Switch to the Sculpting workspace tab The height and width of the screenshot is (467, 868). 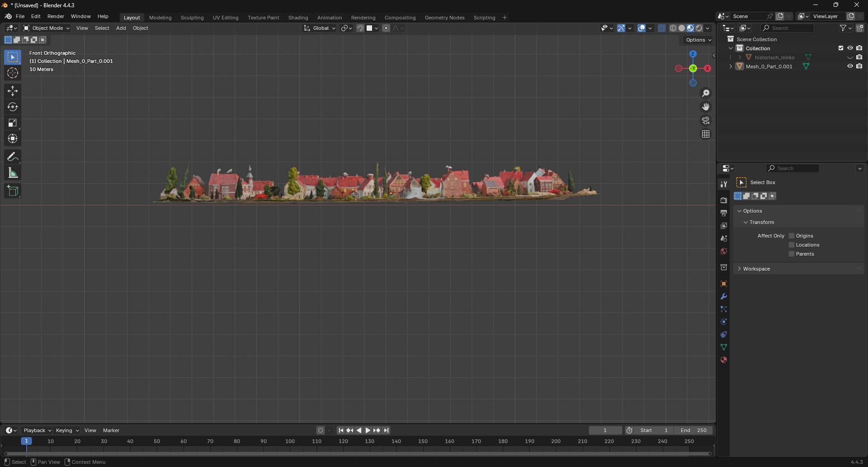click(192, 18)
